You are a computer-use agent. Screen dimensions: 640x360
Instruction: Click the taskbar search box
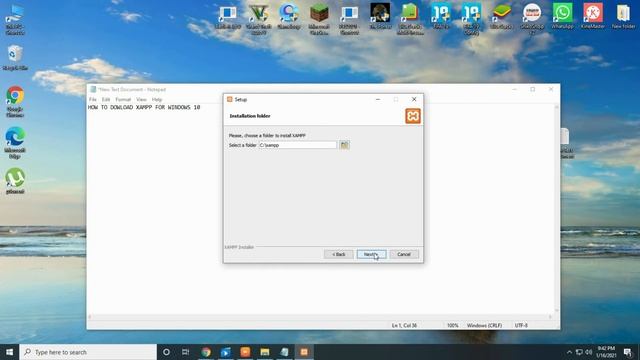pyautogui.click(x=88, y=352)
